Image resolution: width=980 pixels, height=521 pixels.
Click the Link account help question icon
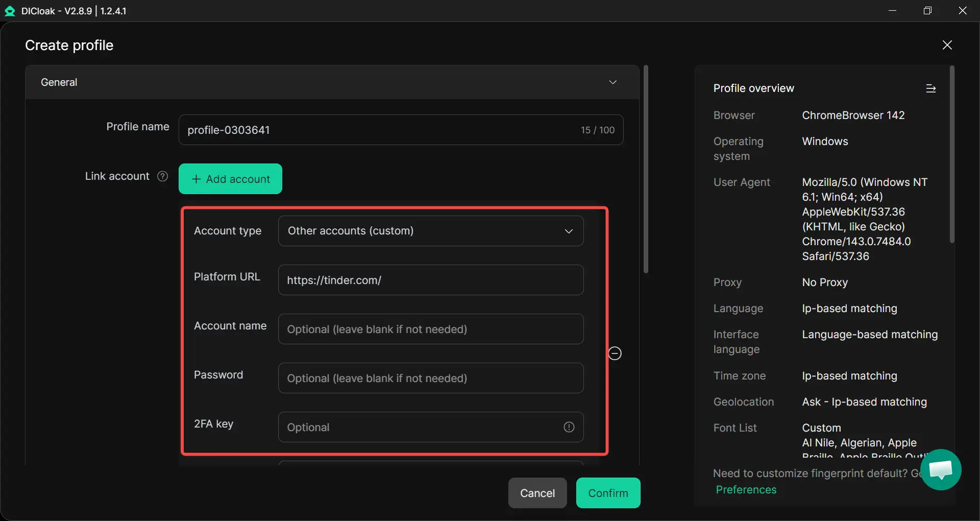point(162,176)
